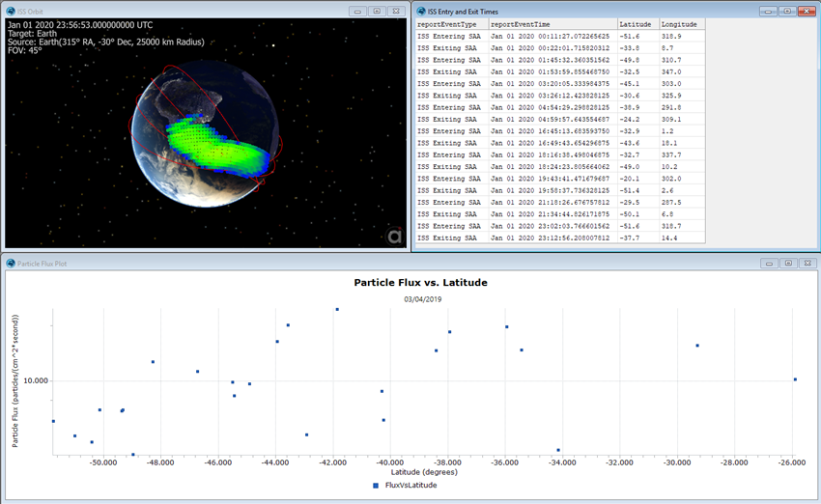Maximize the ISS Orbit window
The height and width of the screenshot is (504, 821).
[x=377, y=11]
